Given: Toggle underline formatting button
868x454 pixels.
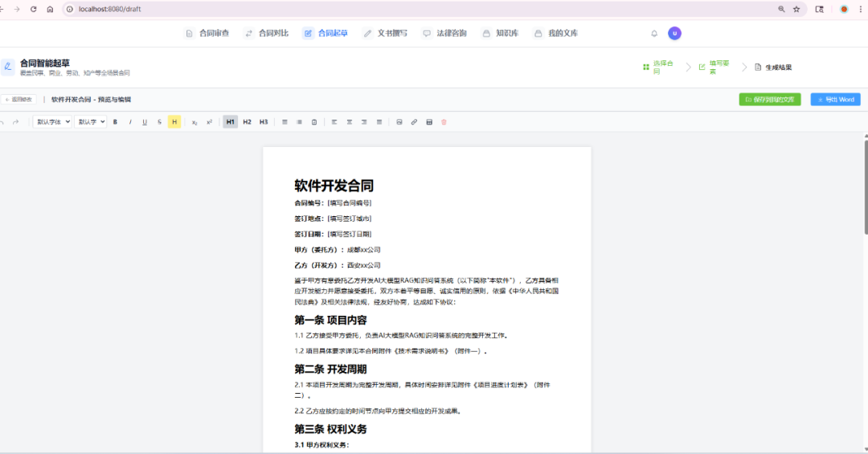Looking at the screenshot, I should (145, 122).
